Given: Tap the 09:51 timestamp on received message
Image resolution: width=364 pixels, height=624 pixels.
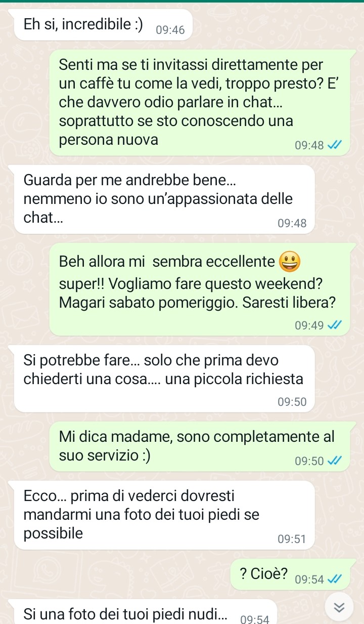Looking at the screenshot, I should [292, 539].
